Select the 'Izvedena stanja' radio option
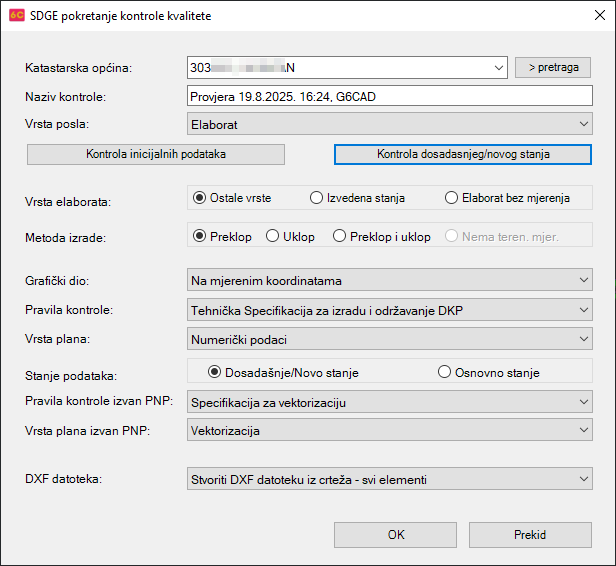This screenshot has width=616, height=566. point(317,198)
